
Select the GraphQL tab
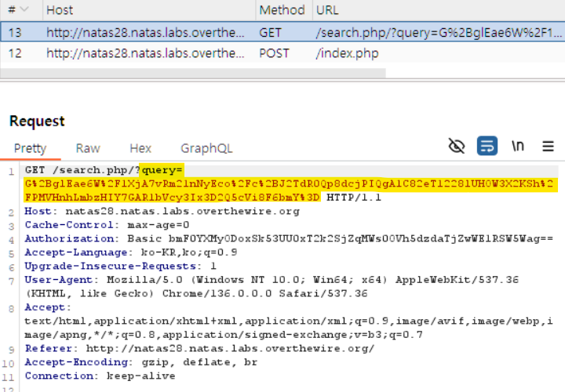pos(206,148)
